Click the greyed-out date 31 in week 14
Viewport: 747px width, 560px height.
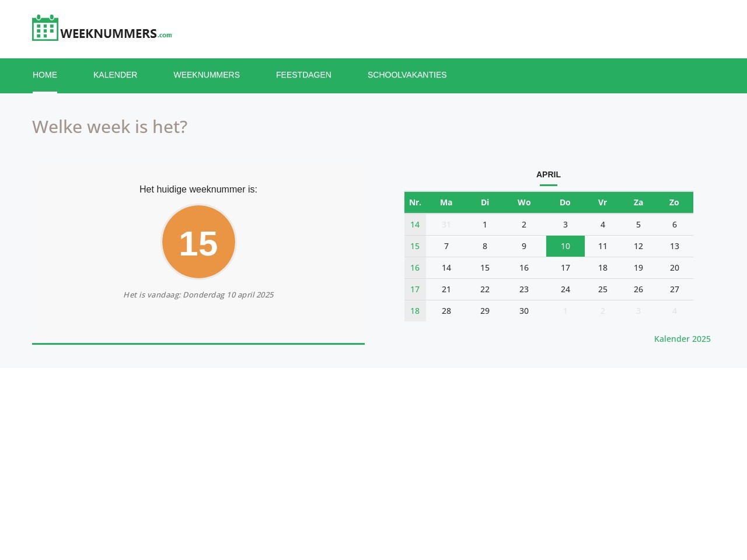click(446, 225)
